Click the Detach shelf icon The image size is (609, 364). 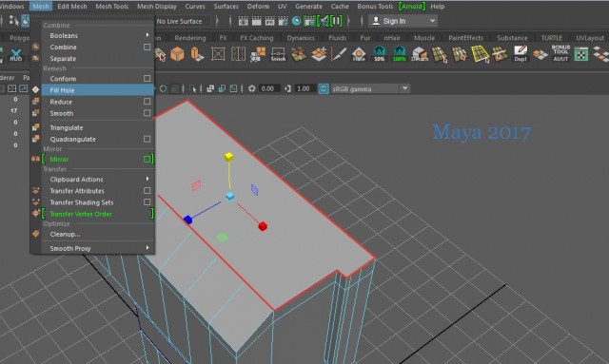coord(420,54)
